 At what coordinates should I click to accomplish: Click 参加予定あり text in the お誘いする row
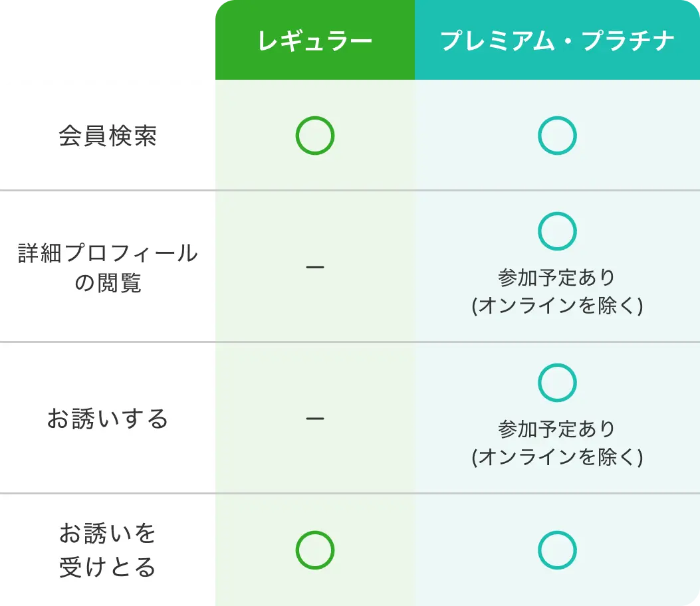pyautogui.click(x=557, y=429)
